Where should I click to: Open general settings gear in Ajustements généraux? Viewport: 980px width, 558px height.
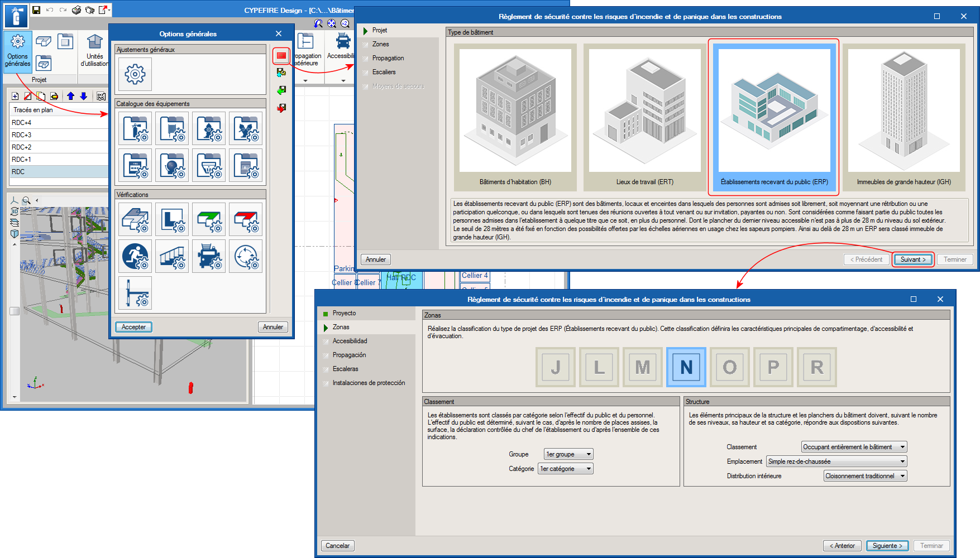(135, 74)
